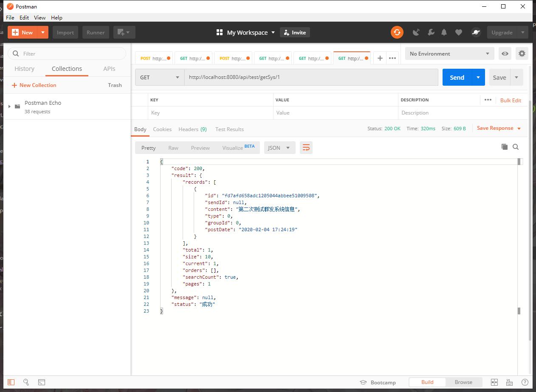Viewport: 536px width, 392px height.
Task: Open settings via the wrench icon
Action: point(431,32)
